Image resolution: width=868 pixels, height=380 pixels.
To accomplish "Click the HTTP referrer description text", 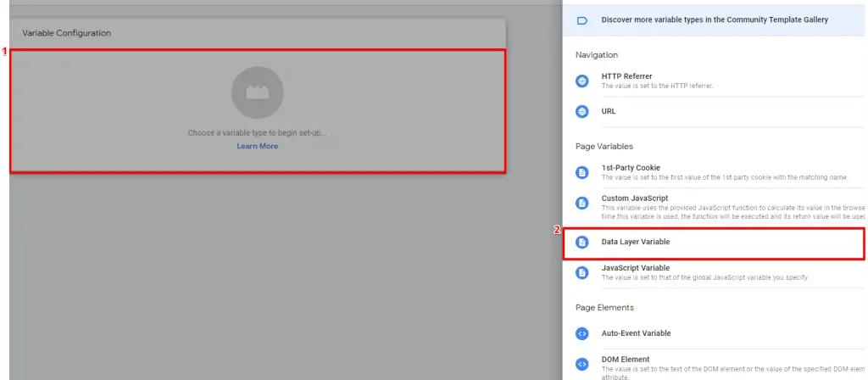I will point(657,87).
